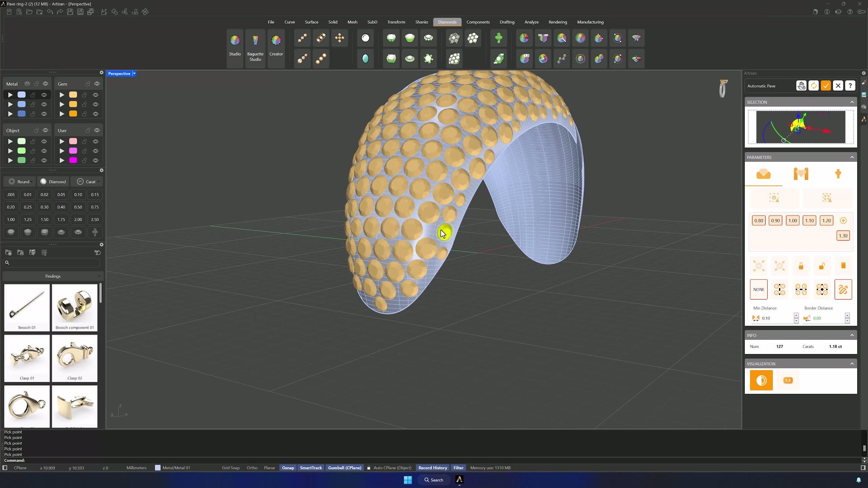Open Automatic Pave help question mark
This screenshot has height=488, width=868.
(x=850, y=86)
